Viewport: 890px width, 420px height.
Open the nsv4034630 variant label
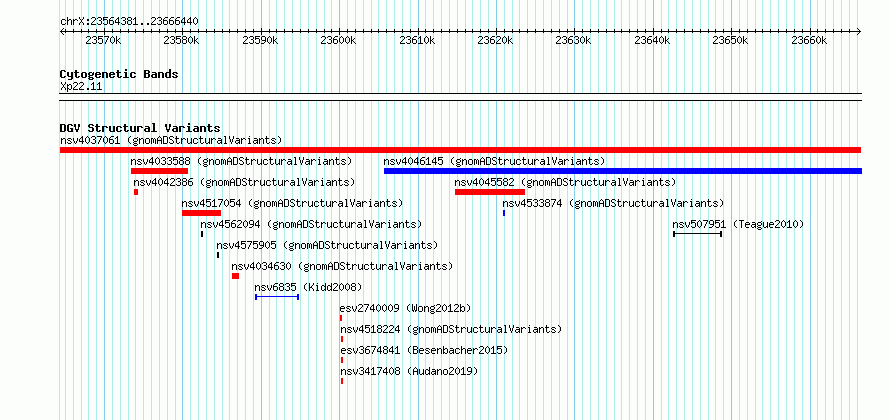pyautogui.click(x=342, y=266)
